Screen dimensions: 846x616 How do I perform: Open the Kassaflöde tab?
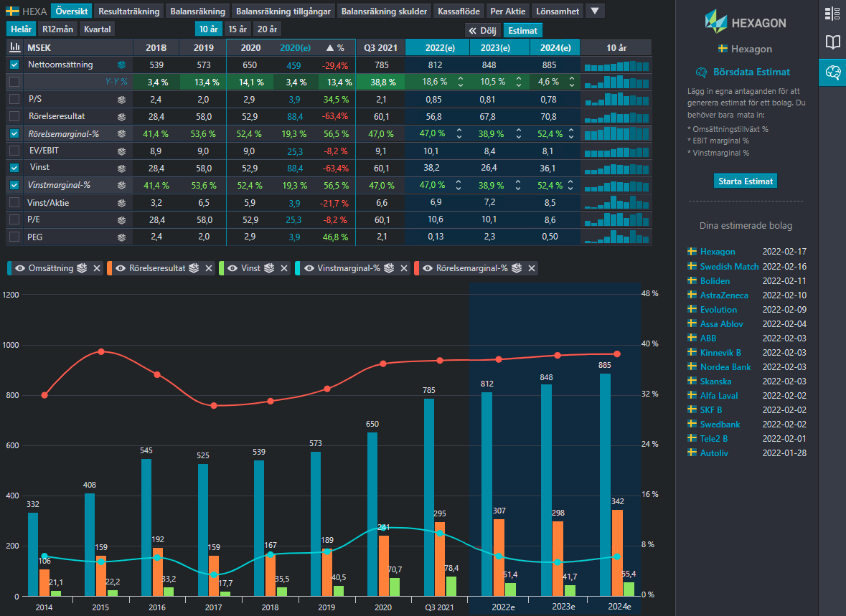459,11
